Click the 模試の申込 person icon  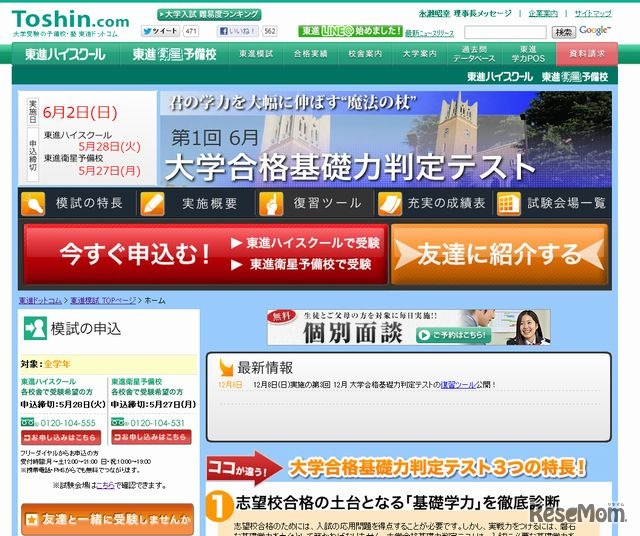pyautogui.click(x=35, y=329)
